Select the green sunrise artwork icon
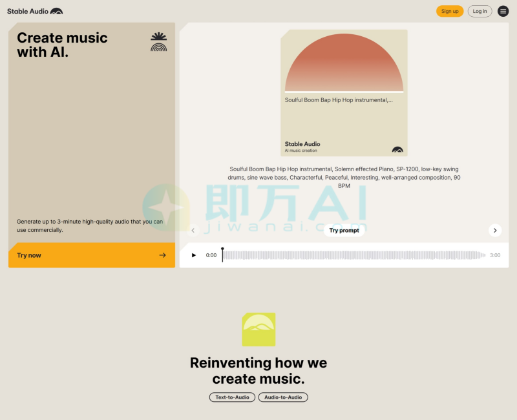This screenshot has width=517, height=420. [258, 330]
